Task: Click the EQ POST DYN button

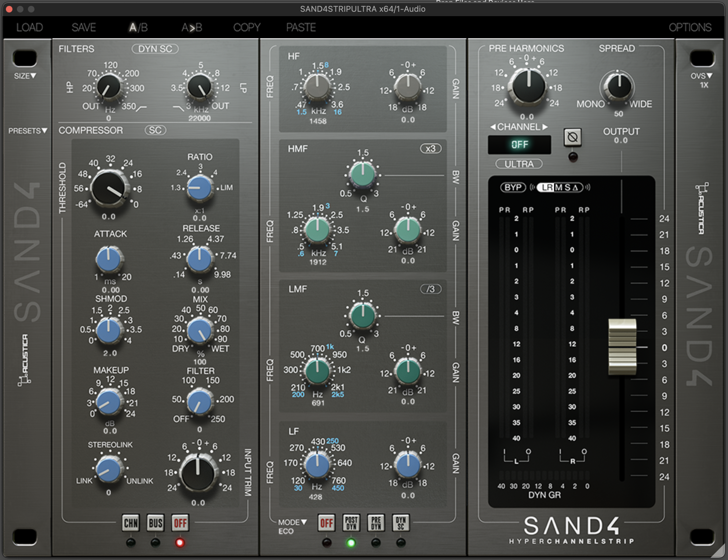Action: pos(351,523)
